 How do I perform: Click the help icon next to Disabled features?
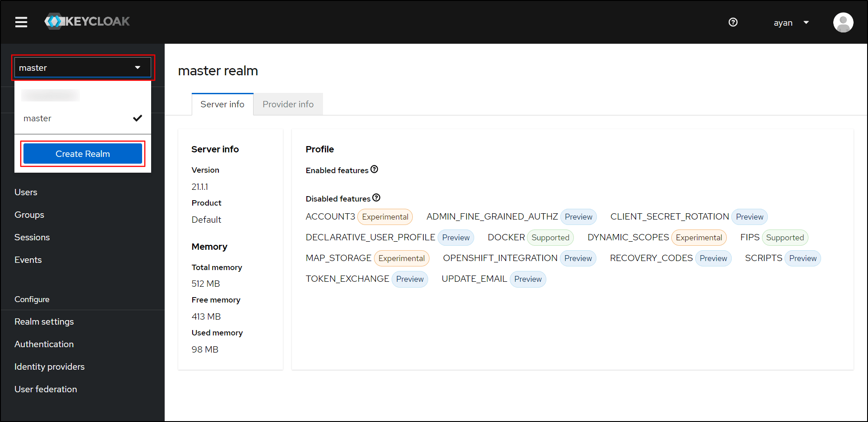(376, 197)
